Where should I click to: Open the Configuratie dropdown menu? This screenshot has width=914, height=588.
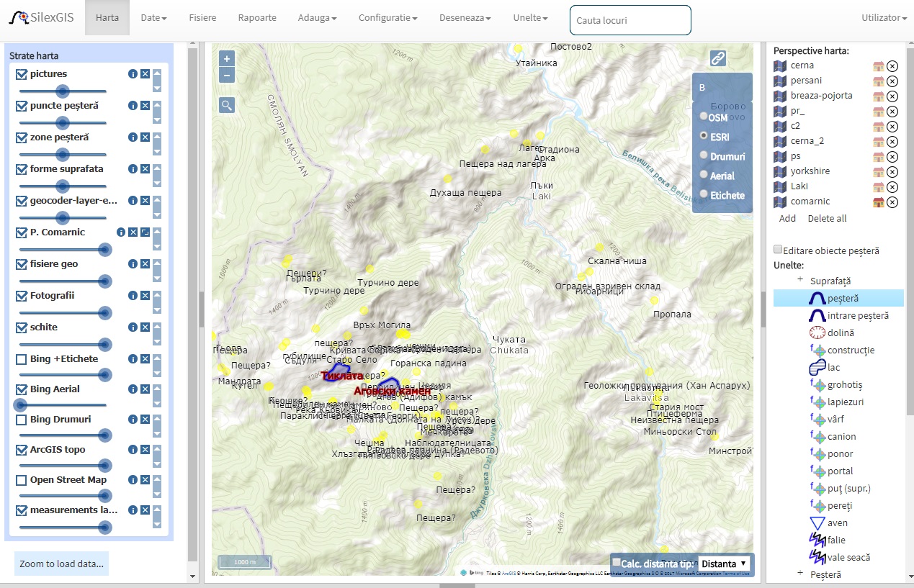[387, 18]
